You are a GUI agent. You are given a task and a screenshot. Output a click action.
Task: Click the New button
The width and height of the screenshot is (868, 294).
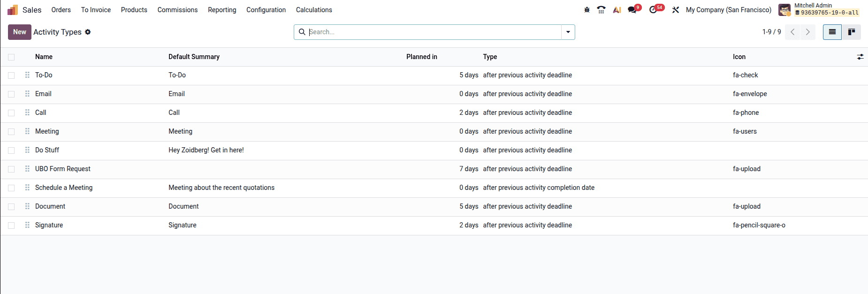pyautogui.click(x=19, y=32)
